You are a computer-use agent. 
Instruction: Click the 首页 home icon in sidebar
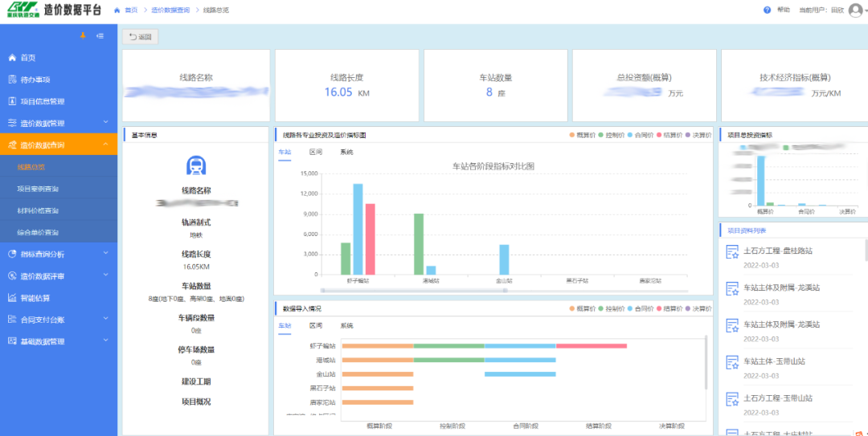(x=12, y=58)
